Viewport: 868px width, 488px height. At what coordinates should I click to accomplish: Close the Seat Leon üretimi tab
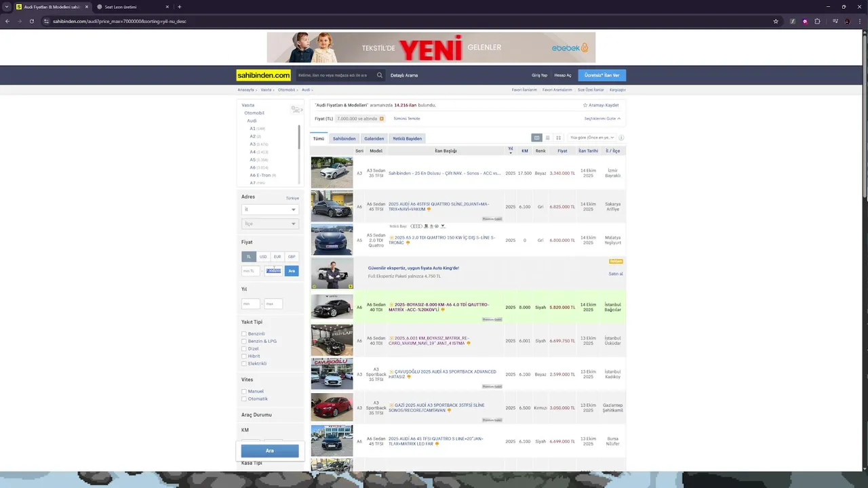pyautogui.click(x=167, y=7)
